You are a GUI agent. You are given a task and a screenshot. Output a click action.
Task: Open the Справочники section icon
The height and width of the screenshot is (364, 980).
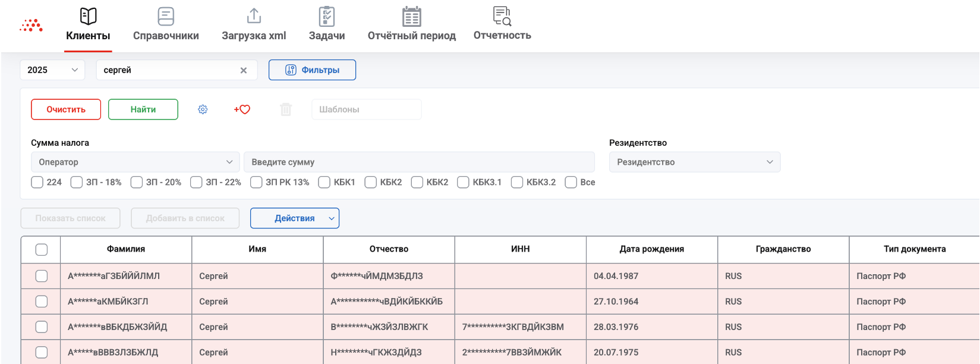pos(166,16)
